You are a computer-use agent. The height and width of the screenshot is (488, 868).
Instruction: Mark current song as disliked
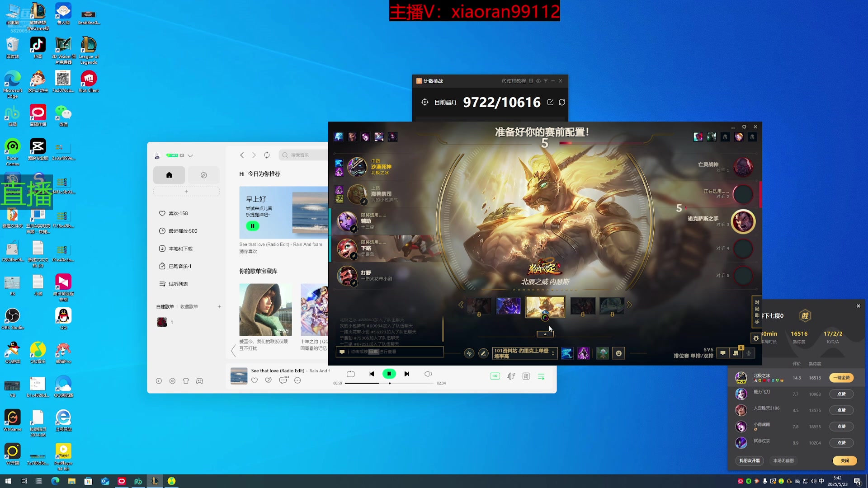point(269,380)
